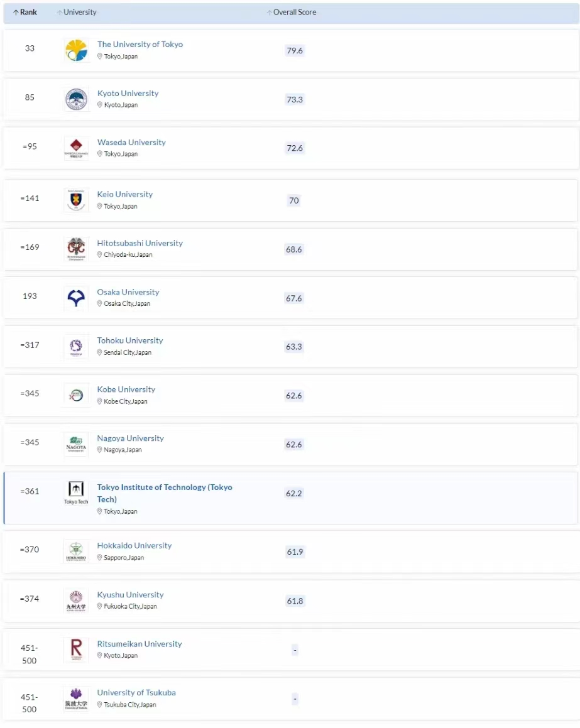Click the Keio University emblem
Viewport: 580px width, 728px height.
click(76, 200)
